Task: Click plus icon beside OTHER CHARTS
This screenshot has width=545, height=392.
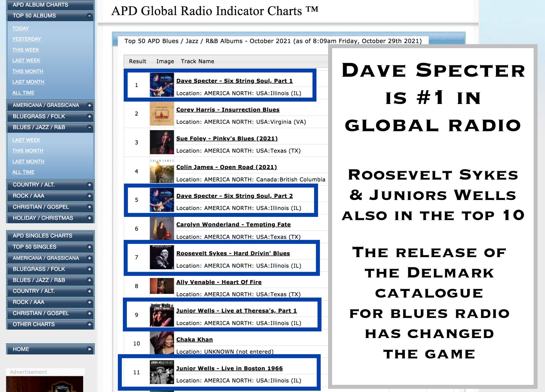Action: (x=89, y=324)
